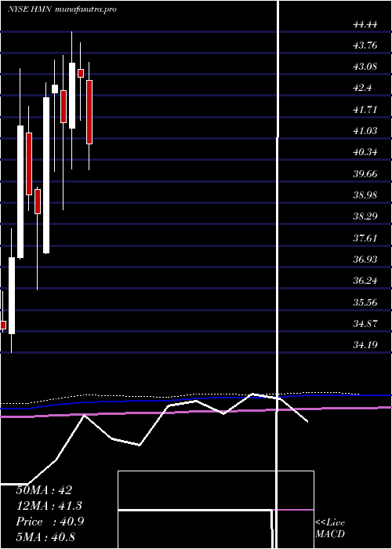This screenshot has width=392, height=549.
Task: Click the <<Live MACD label
Action: pos(330,528)
